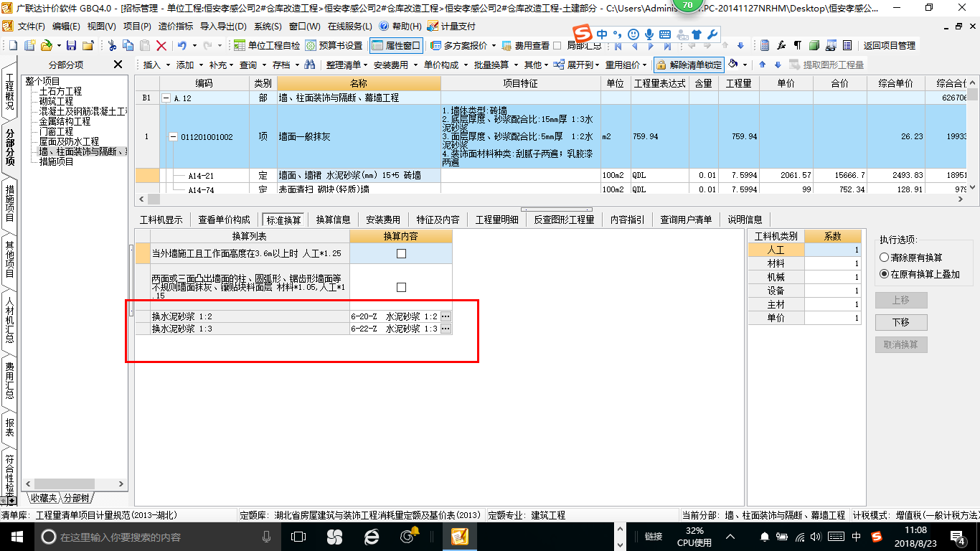Click the red Delete X icon
This screenshot has width=980, height=551.
coord(161,45)
